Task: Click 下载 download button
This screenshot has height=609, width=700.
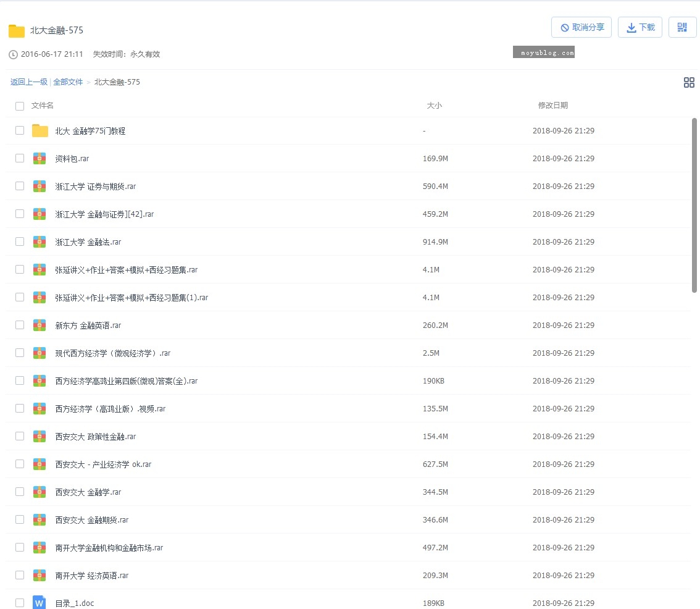Action: [x=640, y=27]
